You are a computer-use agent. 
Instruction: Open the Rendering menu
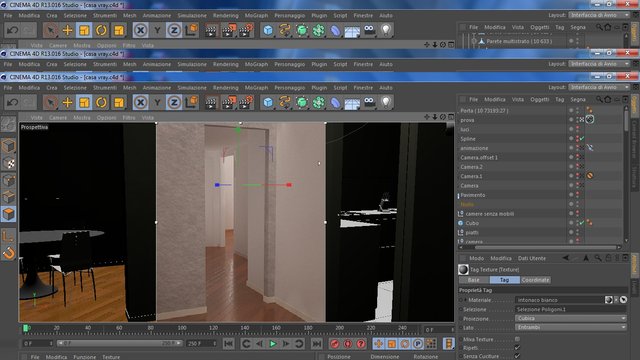pyautogui.click(x=225, y=88)
